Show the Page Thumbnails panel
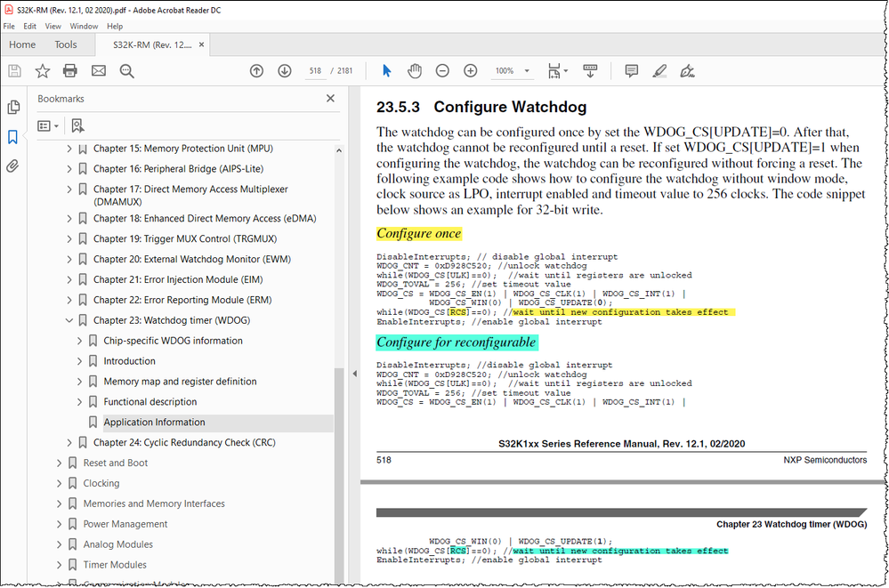 [13, 106]
